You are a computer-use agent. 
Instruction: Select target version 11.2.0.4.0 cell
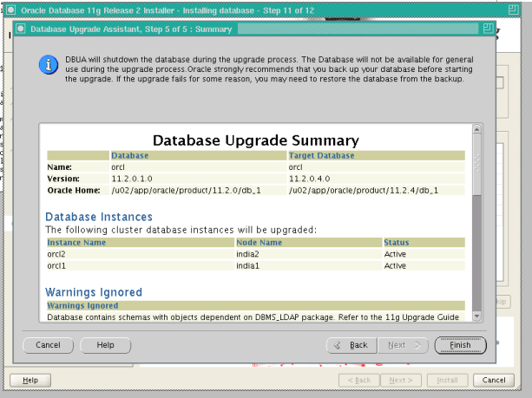pyautogui.click(x=377, y=179)
